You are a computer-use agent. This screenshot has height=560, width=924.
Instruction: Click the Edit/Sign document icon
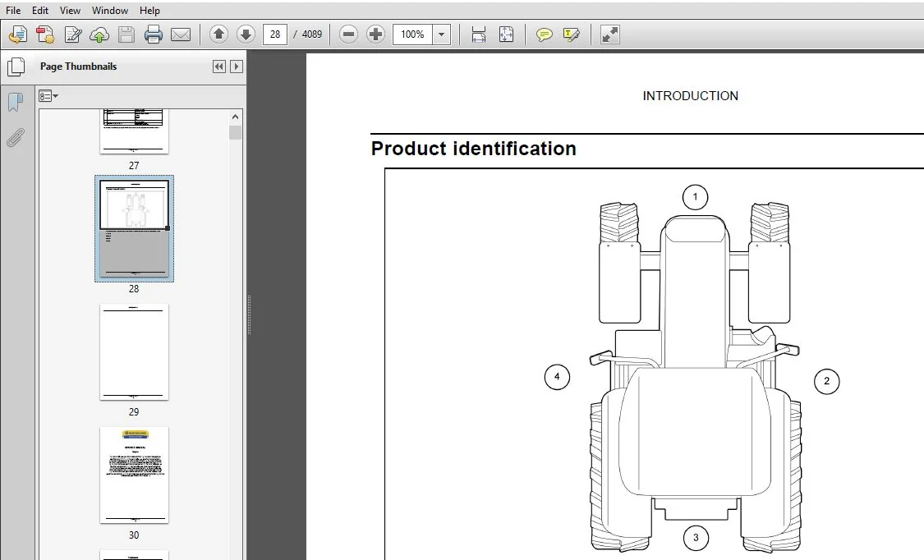click(x=72, y=34)
